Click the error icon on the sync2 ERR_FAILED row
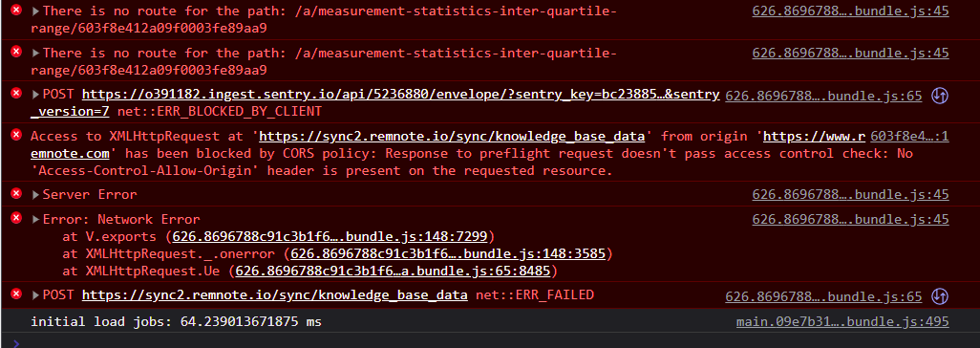 click(x=16, y=294)
